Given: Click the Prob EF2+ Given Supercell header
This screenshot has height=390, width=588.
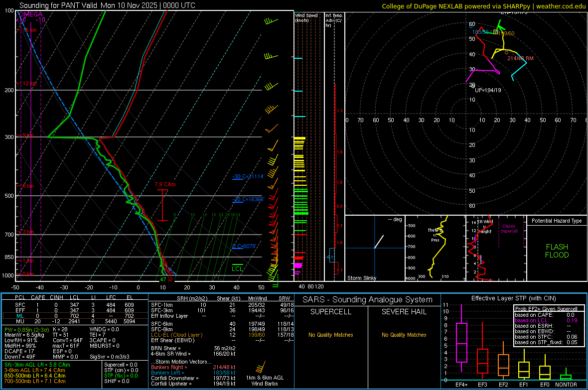Looking at the screenshot, I should pyautogui.click(x=546, y=309).
